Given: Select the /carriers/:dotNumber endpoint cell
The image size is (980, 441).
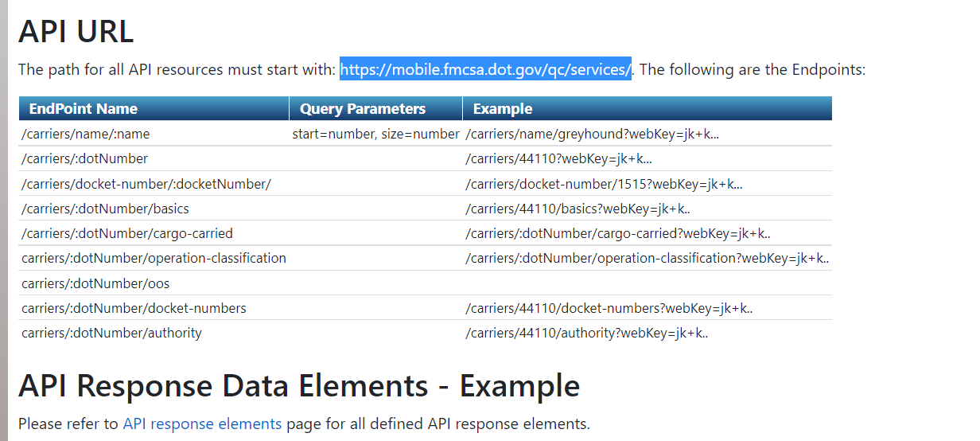Looking at the screenshot, I should coord(85,158).
